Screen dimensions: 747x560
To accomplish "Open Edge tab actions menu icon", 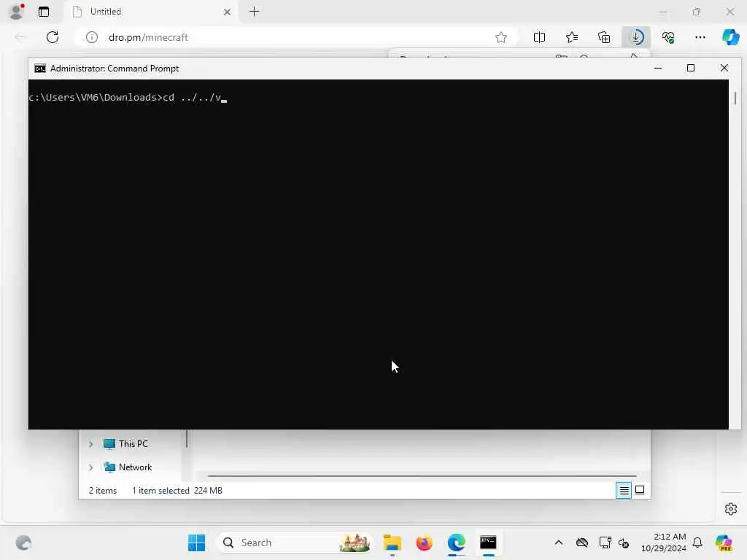I will [43, 12].
